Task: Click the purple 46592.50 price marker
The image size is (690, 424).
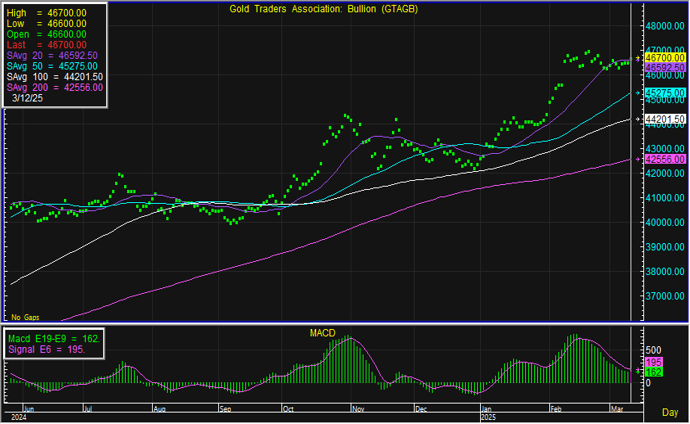Action: (662, 67)
